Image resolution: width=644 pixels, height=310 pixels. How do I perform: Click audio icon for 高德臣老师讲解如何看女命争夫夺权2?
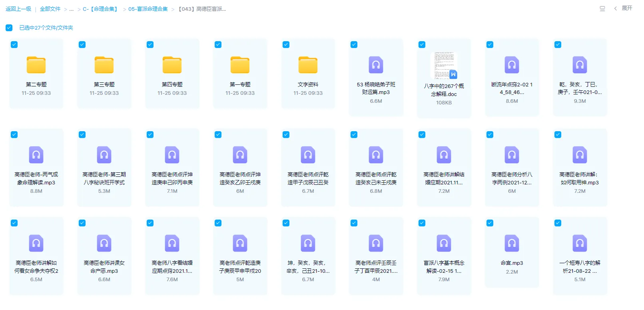point(36,243)
